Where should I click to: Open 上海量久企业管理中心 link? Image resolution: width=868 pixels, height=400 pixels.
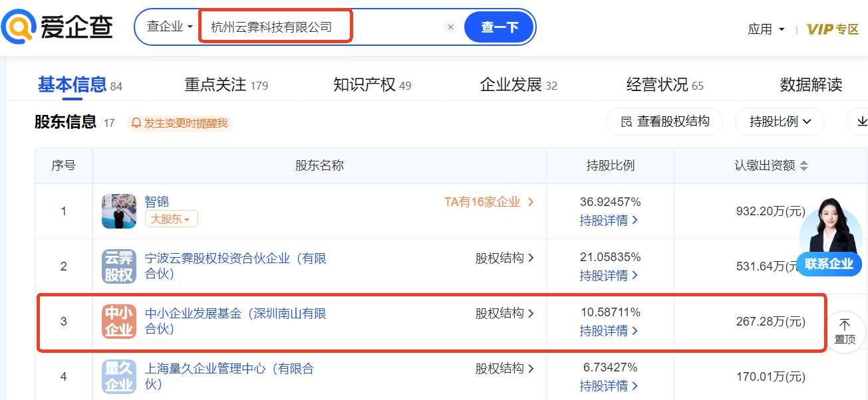[x=229, y=376]
